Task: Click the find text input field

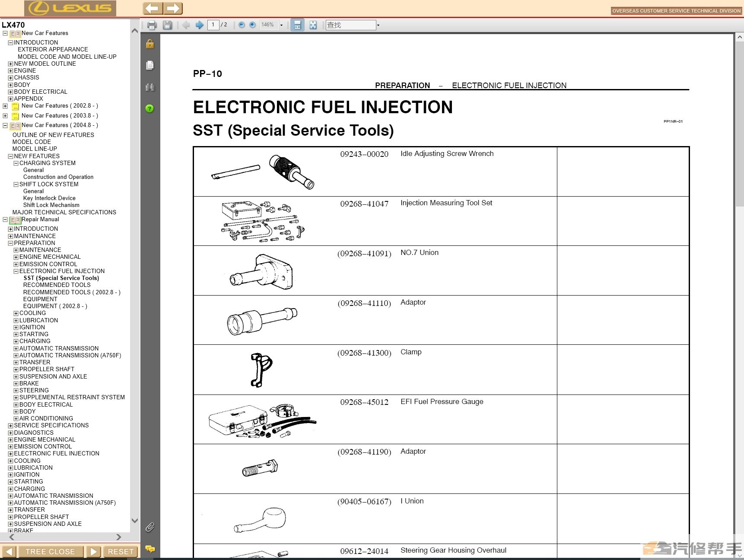Action: pos(350,25)
